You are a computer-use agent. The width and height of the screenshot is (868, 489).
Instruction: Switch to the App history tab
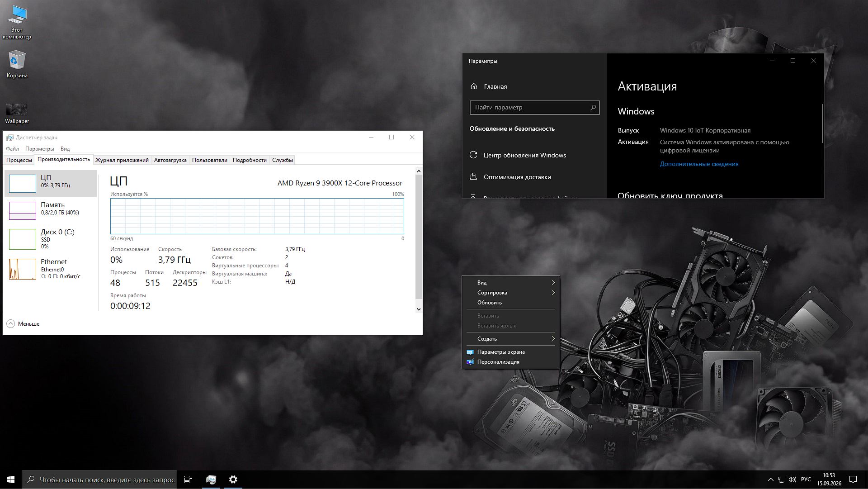[x=122, y=160]
